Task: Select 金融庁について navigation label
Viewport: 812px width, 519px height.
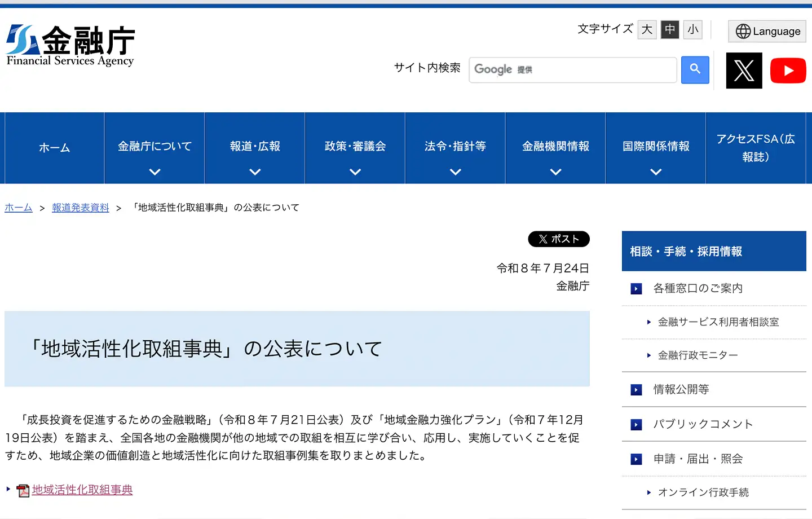Action: click(155, 146)
